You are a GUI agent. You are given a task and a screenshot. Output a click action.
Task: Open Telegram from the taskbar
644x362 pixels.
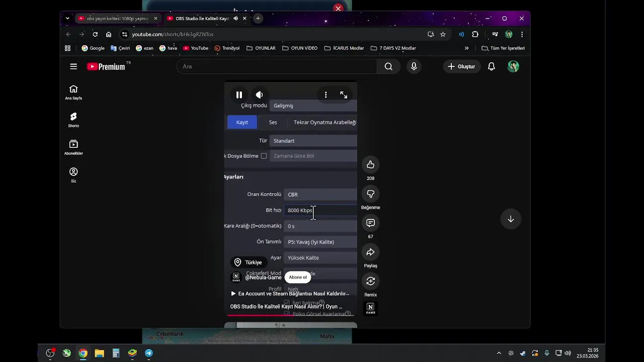[x=149, y=353]
